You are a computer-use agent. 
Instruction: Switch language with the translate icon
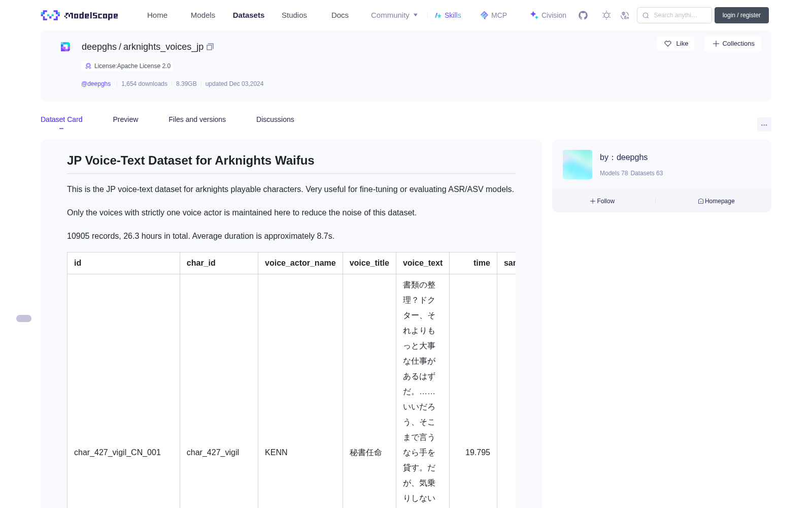coord(625,15)
